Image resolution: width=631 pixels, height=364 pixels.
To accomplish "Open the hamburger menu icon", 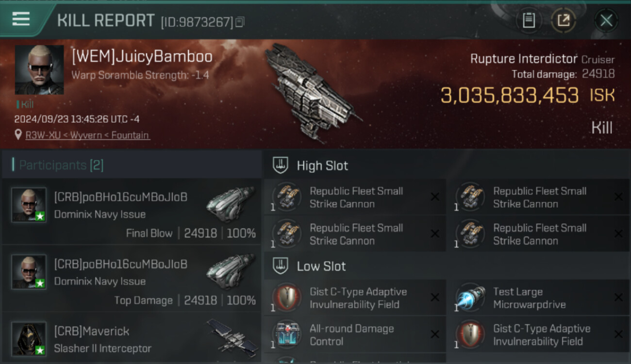I will 21,19.
